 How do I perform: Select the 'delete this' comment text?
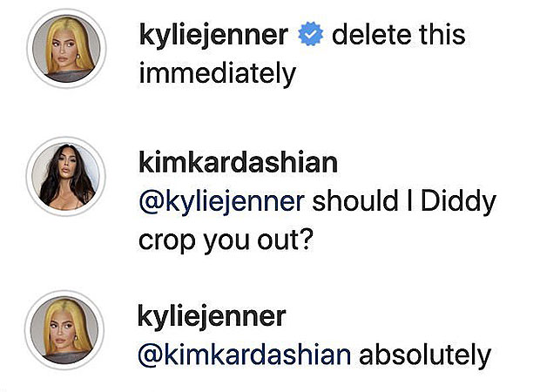pyautogui.click(x=398, y=35)
